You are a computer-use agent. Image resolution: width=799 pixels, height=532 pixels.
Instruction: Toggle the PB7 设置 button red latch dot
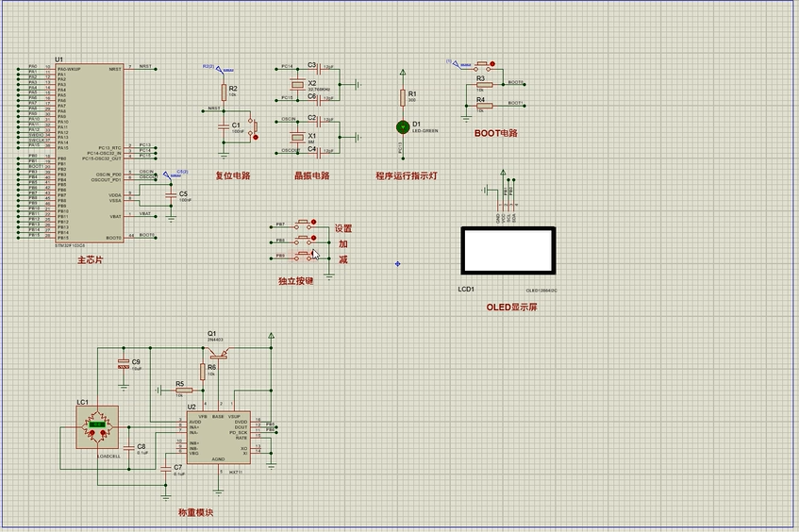[314, 222]
